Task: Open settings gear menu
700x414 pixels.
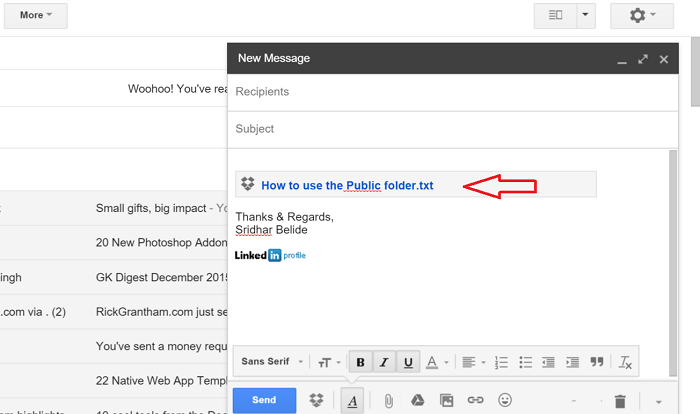Action: click(642, 16)
